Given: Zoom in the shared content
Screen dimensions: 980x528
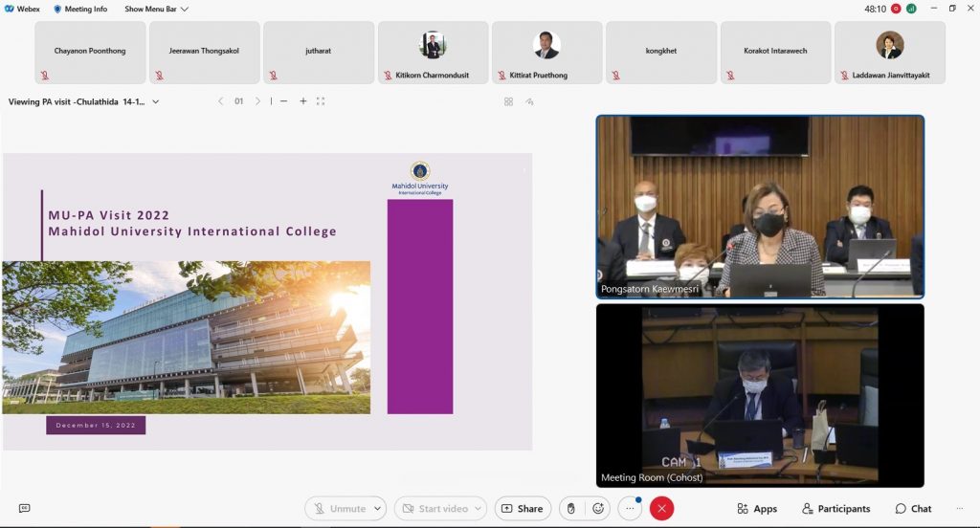Looking at the screenshot, I should coord(303,101).
